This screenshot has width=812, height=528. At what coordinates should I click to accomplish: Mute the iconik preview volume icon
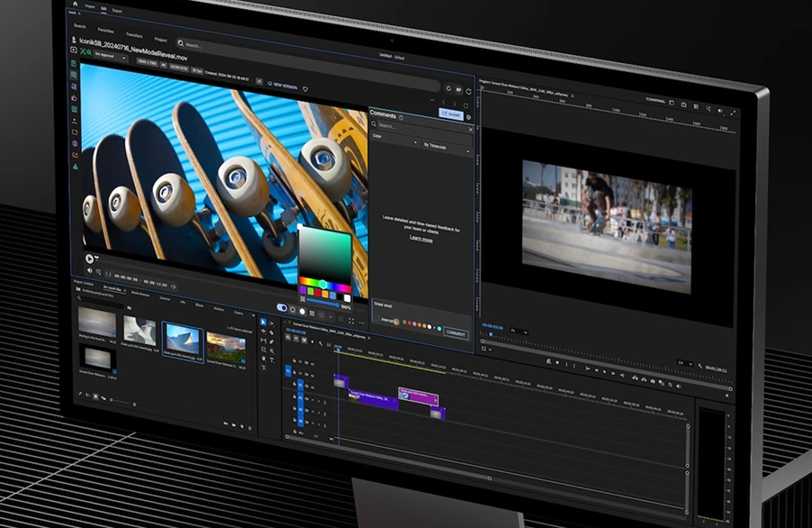90,270
